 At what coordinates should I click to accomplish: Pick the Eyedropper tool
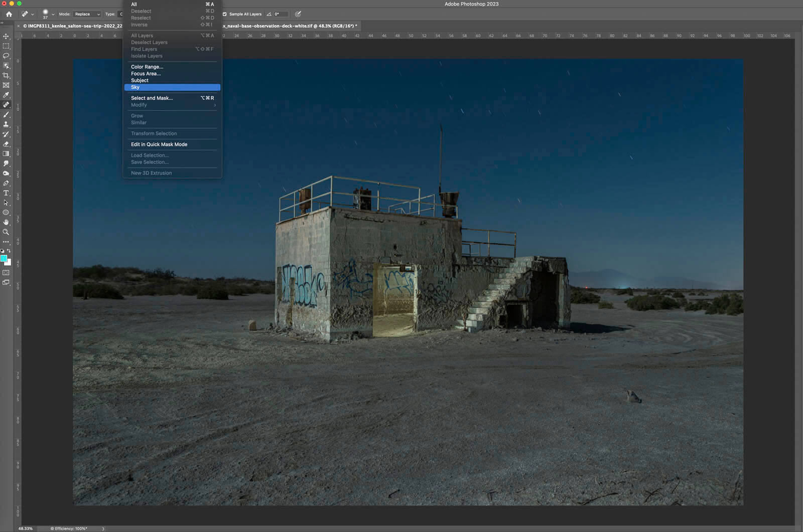(6, 95)
